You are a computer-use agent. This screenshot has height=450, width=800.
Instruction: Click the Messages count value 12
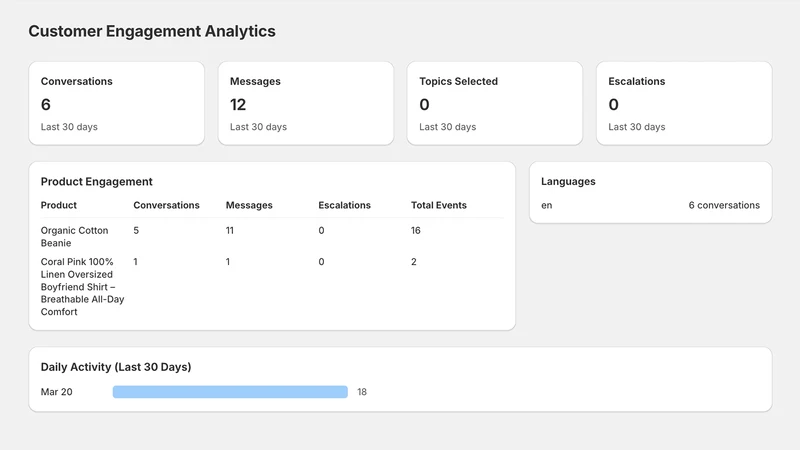(238, 105)
